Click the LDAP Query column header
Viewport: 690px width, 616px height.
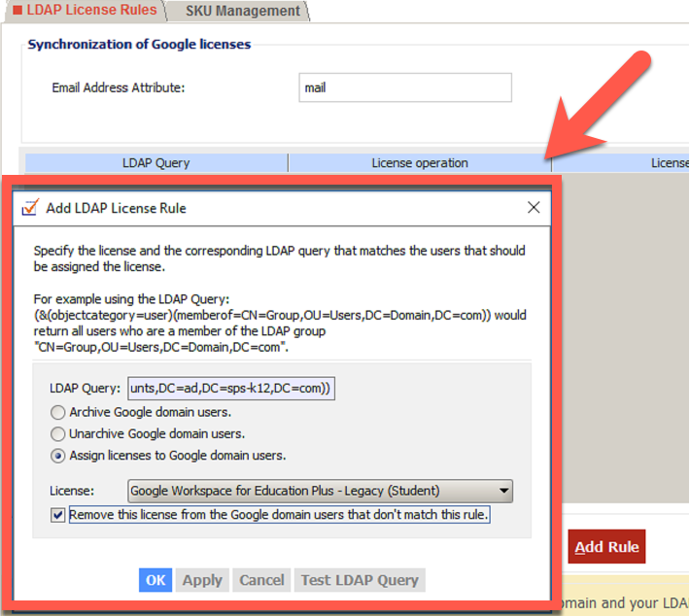pyautogui.click(x=155, y=163)
